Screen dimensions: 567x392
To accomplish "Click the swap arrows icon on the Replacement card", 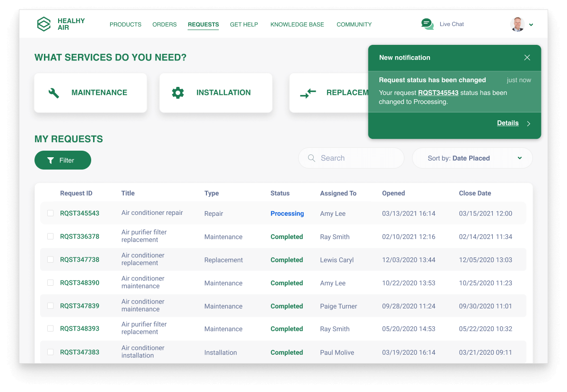I will pos(308,93).
